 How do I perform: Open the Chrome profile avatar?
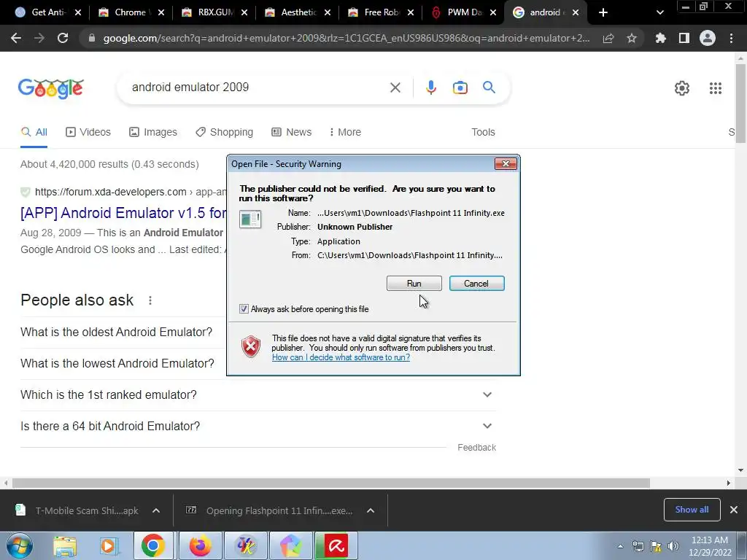click(708, 38)
